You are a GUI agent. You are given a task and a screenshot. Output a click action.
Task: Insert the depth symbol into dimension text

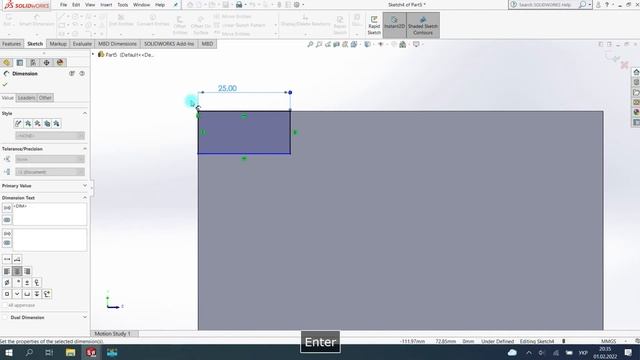pos(37,294)
